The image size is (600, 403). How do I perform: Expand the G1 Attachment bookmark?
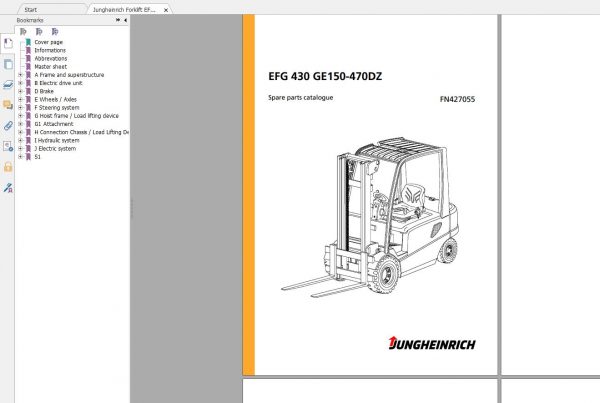[21, 124]
